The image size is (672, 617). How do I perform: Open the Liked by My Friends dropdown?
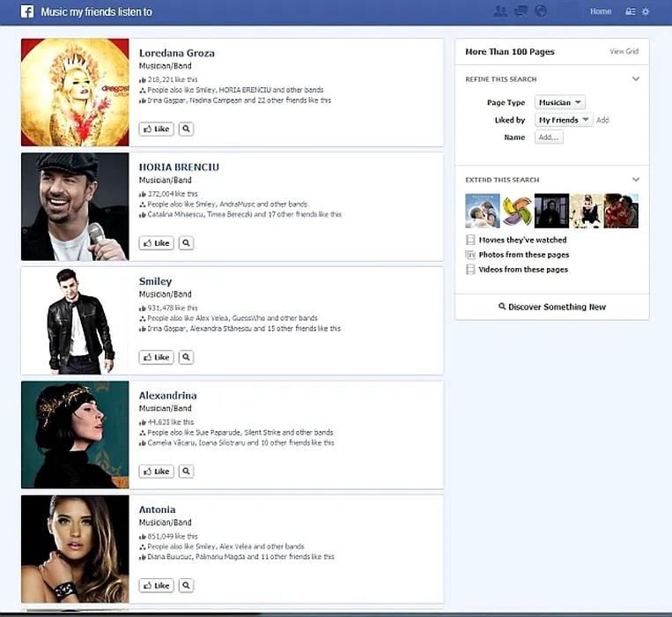[563, 120]
